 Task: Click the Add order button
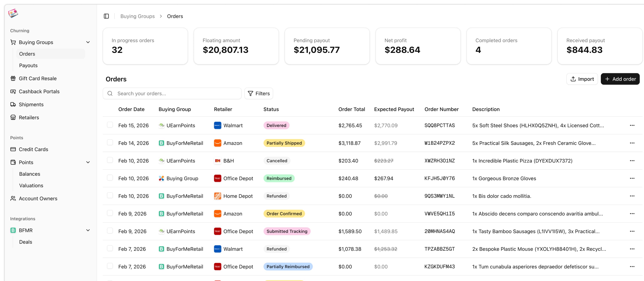(x=620, y=79)
